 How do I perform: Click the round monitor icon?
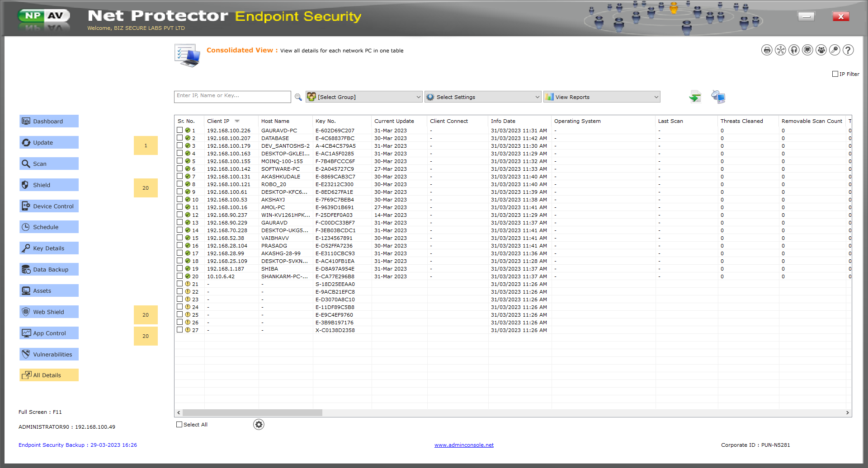[807, 50]
